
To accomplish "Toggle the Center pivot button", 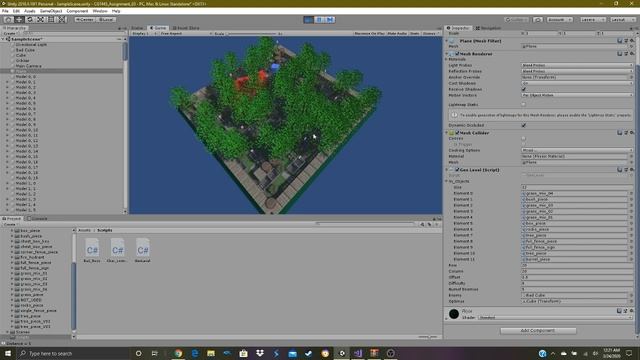I will pyautogui.click(x=84, y=20).
